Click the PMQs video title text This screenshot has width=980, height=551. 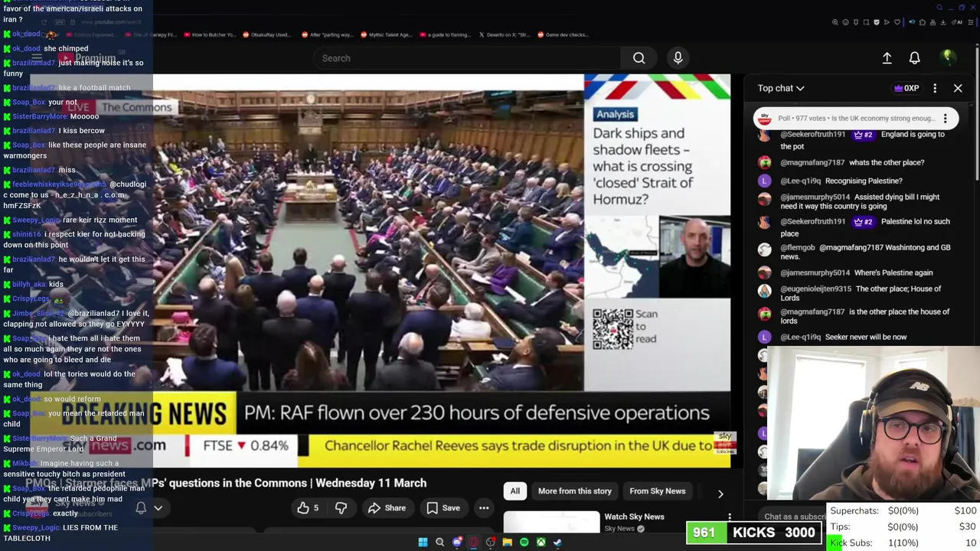pos(226,484)
